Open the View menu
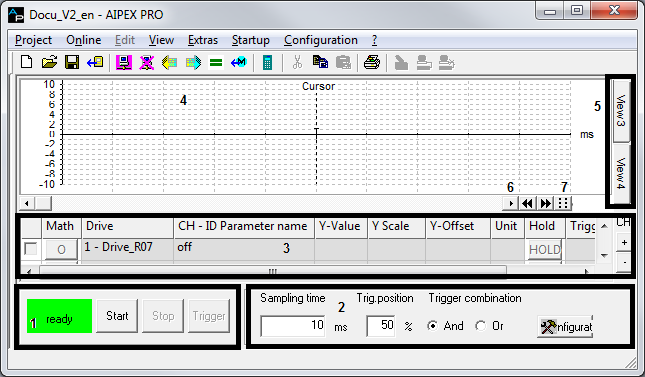This screenshot has height=377, width=645. pyautogui.click(x=161, y=40)
